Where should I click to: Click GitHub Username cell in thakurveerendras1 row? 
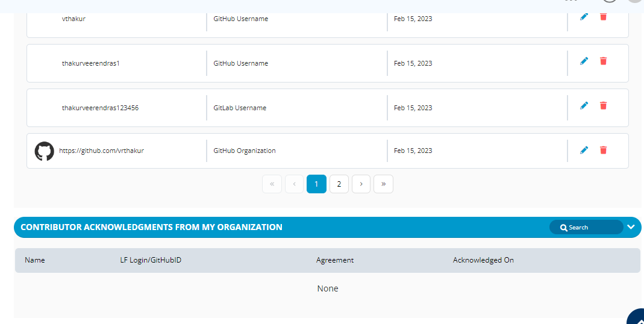[241, 63]
